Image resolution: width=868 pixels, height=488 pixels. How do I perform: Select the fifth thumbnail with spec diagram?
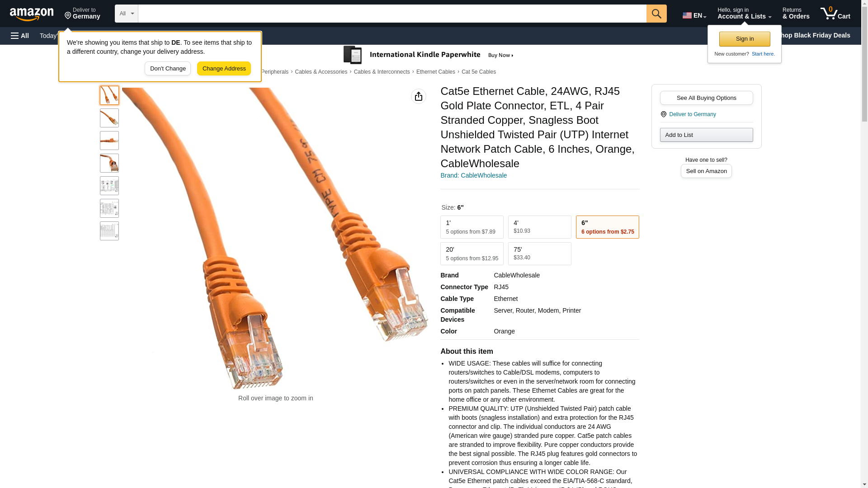coord(109,186)
